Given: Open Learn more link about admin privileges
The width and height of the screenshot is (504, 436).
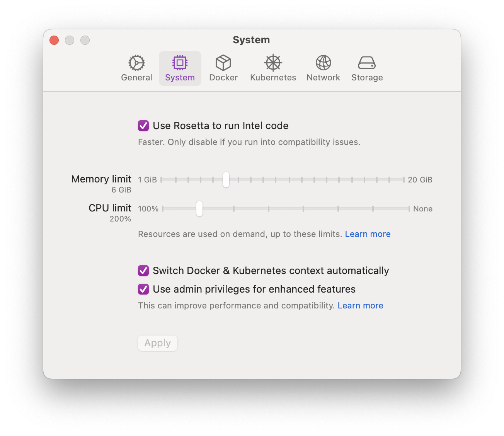Looking at the screenshot, I should (360, 306).
